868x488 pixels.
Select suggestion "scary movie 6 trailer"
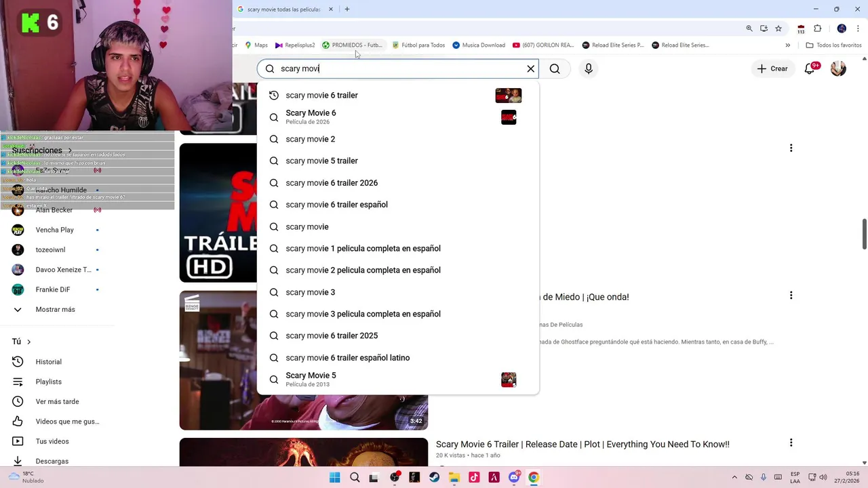(x=398, y=95)
